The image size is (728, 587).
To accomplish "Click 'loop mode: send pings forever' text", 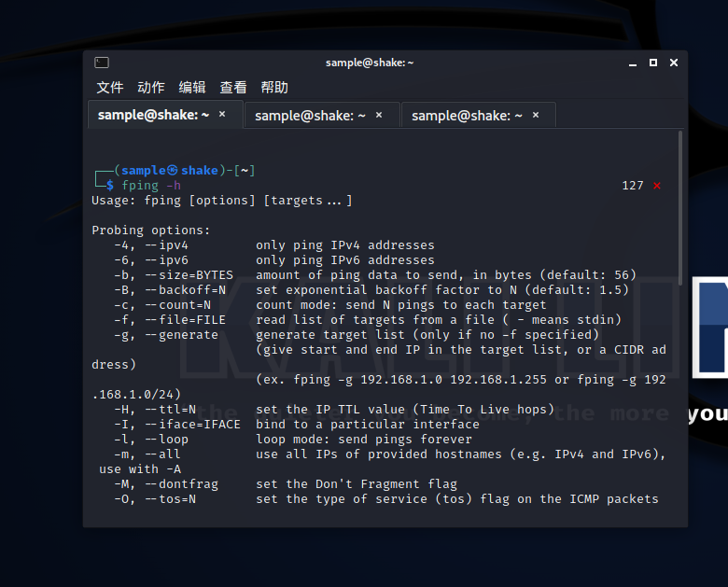I will (x=364, y=440).
